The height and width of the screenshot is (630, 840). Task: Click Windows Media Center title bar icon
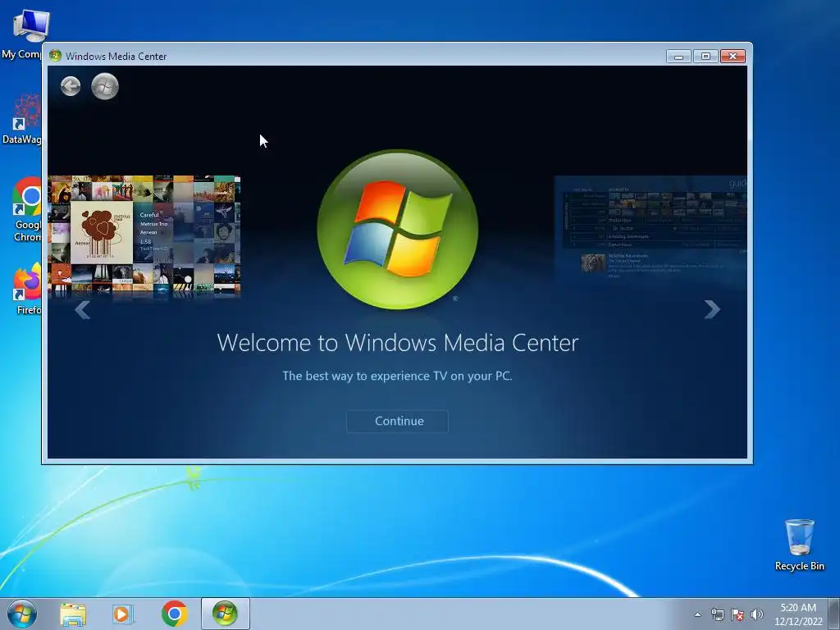[55, 56]
